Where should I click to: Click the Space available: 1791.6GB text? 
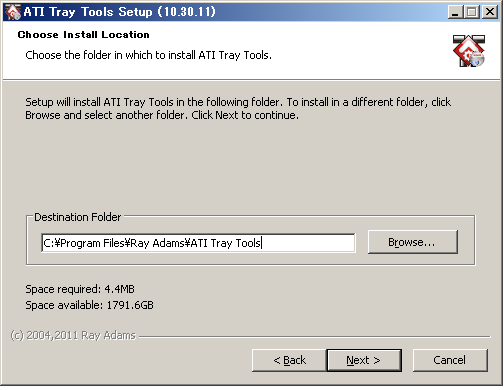[x=89, y=305]
